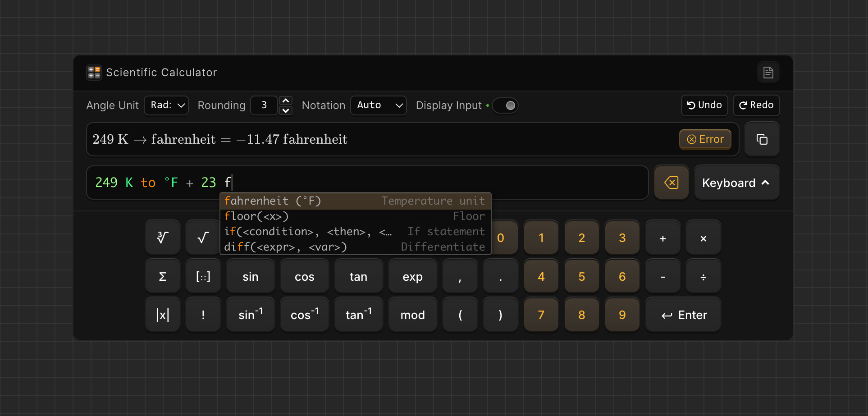This screenshot has height=416, width=868.
Task: Collapse the Keyboard panel
Action: point(736,182)
